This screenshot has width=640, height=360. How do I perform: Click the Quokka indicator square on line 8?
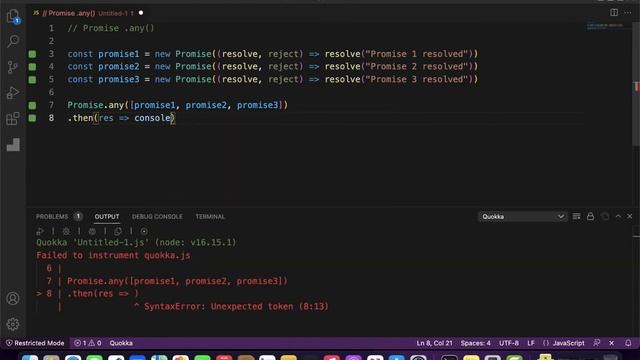coord(32,118)
